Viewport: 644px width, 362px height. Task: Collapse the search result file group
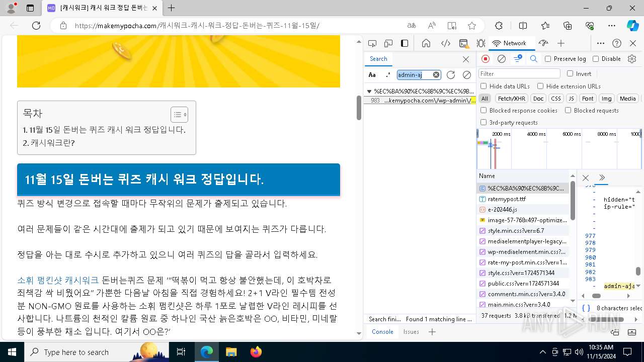tap(369, 92)
